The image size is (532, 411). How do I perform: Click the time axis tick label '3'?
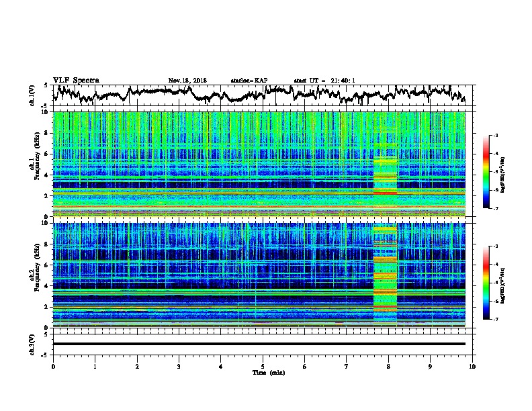(179, 367)
